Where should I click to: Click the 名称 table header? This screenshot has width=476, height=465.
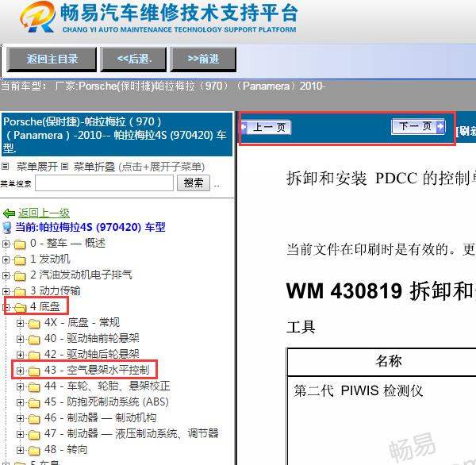388,361
